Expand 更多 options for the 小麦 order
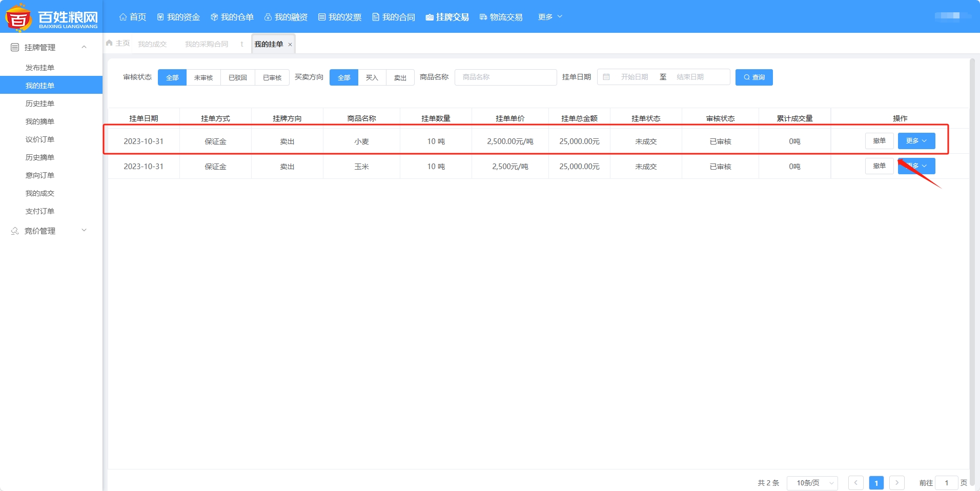This screenshot has width=980, height=491. (916, 141)
